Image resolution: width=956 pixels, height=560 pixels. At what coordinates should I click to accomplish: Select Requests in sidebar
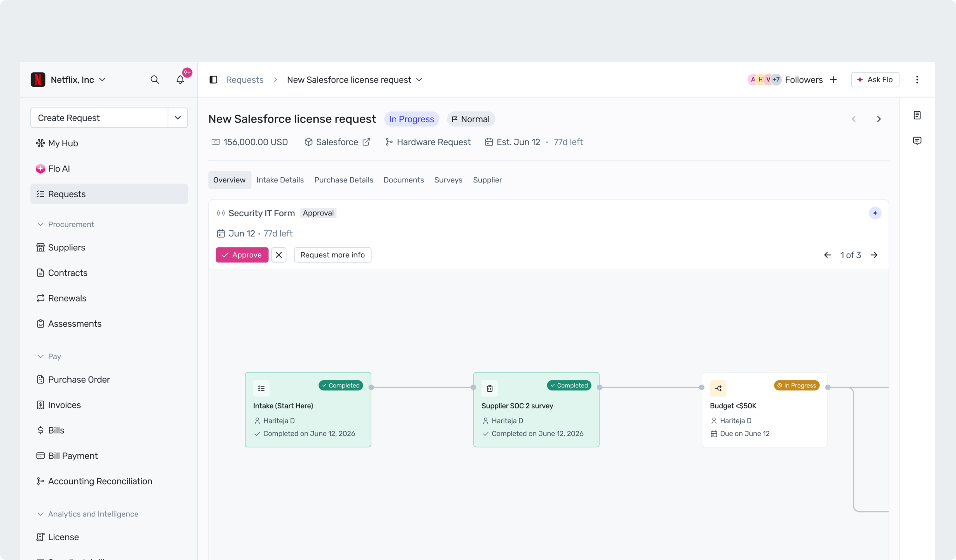click(109, 194)
